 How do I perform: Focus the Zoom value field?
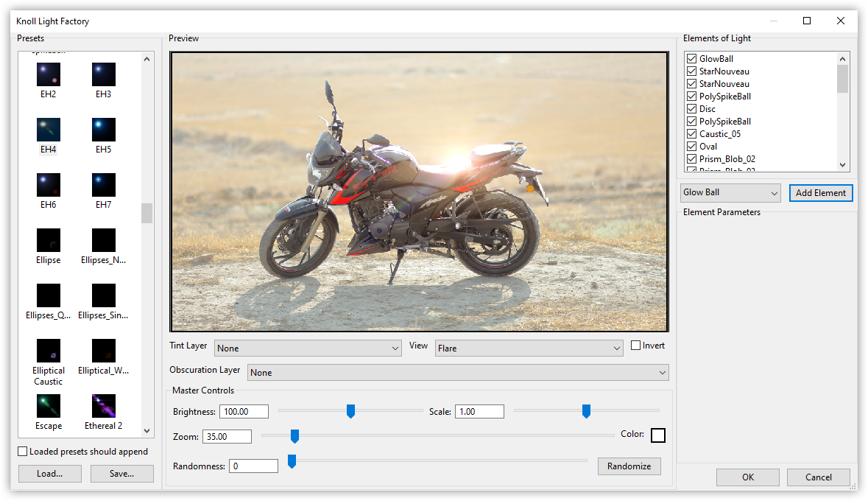(x=227, y=437)
